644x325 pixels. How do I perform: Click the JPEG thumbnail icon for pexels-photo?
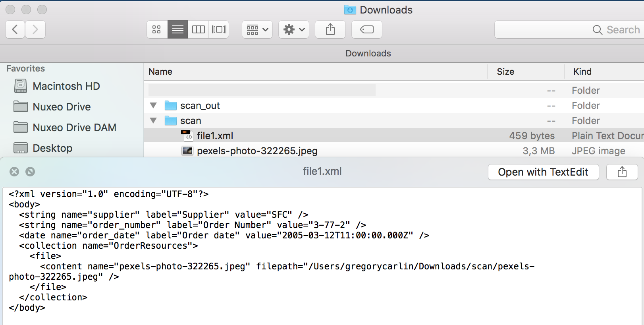[187, 151]
